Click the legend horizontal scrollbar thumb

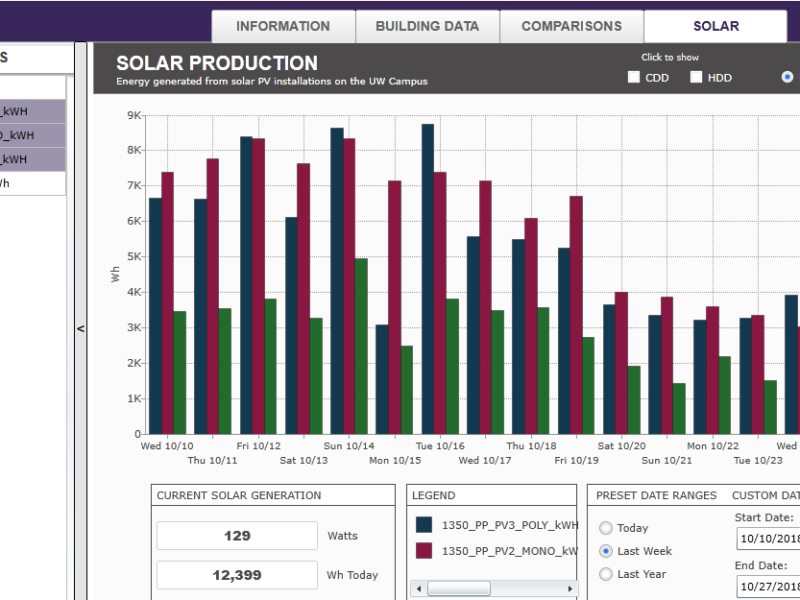(x=460, y=588)
